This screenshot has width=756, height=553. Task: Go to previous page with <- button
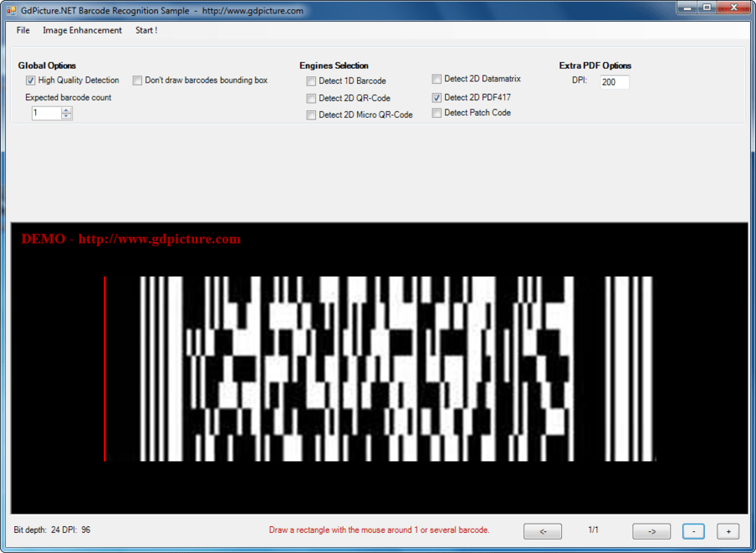pyautogui.click(x=543, y=531)
